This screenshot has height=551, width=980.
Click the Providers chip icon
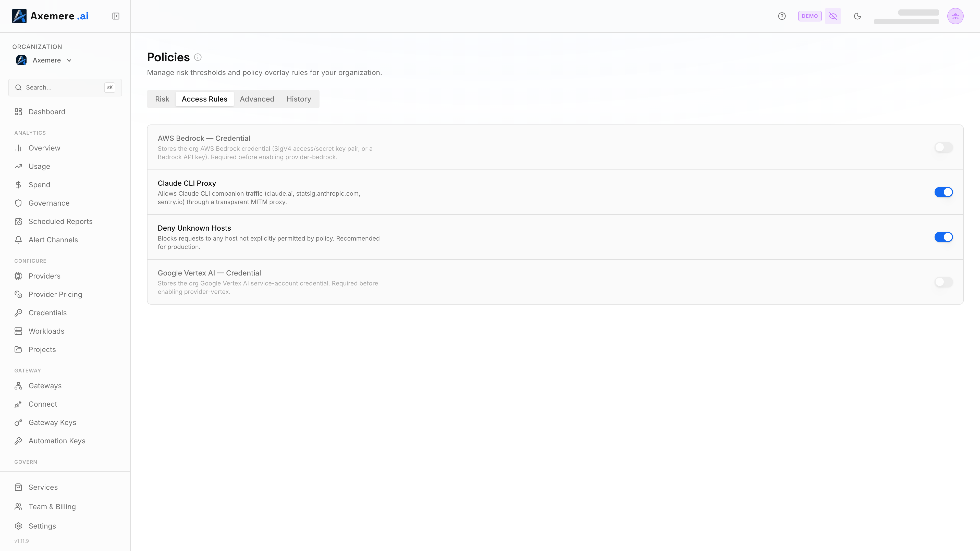[x=18, y=276]
